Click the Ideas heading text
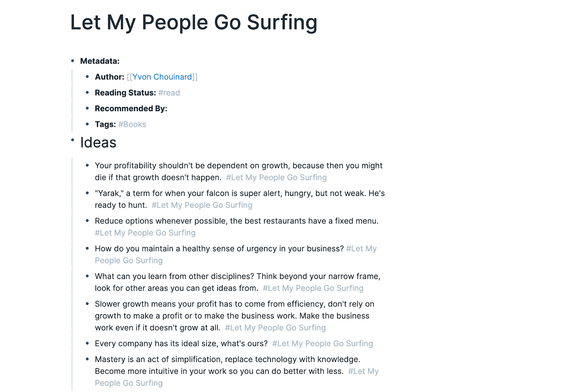 pyautogui.click(x=98, y=143)
